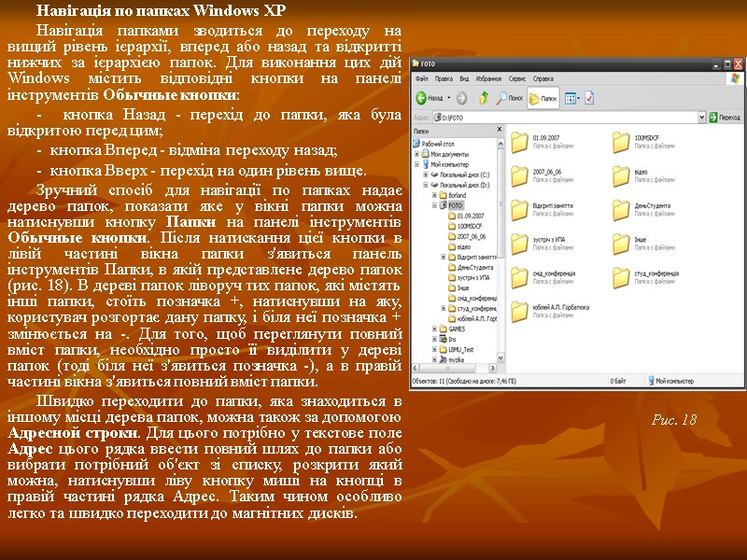Click the Назад (Back) toolbar icon
This screenshot has height=560, width=747.
(x=422, y=97)
